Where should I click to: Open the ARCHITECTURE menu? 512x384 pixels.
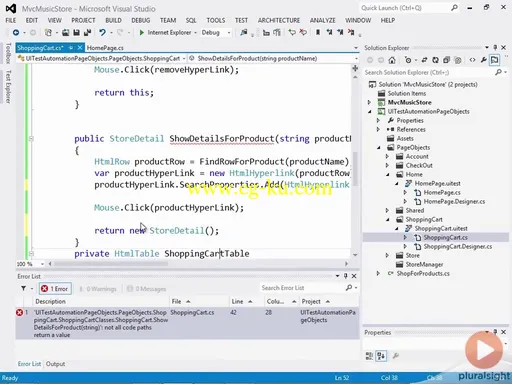pyautogui.click(x=279, y=20)
